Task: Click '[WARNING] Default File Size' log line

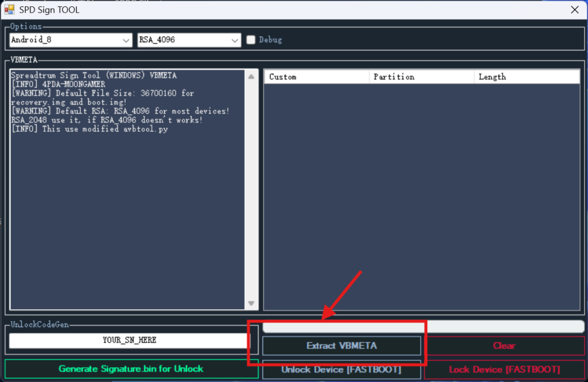Action: (x=102, y=98)
